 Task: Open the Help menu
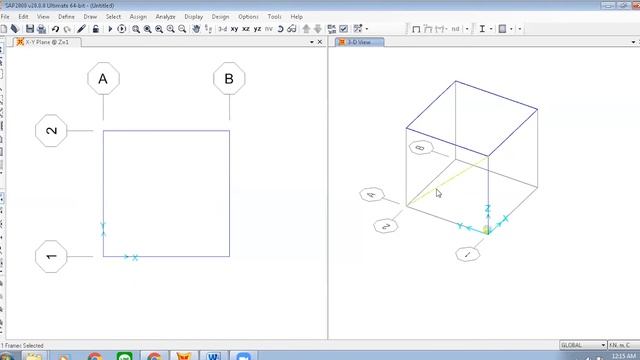pos(297,17)
